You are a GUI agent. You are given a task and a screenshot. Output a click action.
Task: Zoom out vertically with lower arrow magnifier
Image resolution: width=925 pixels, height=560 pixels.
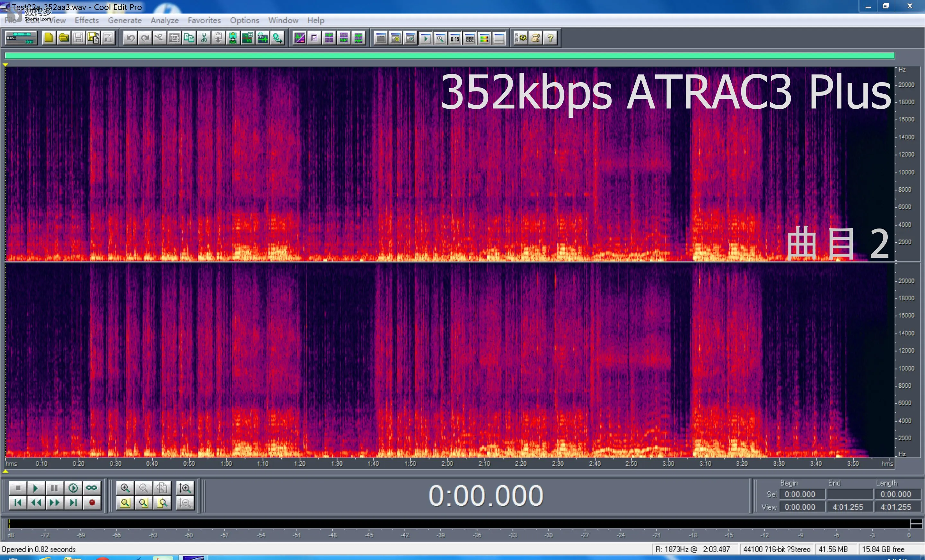tap(185, 503)
